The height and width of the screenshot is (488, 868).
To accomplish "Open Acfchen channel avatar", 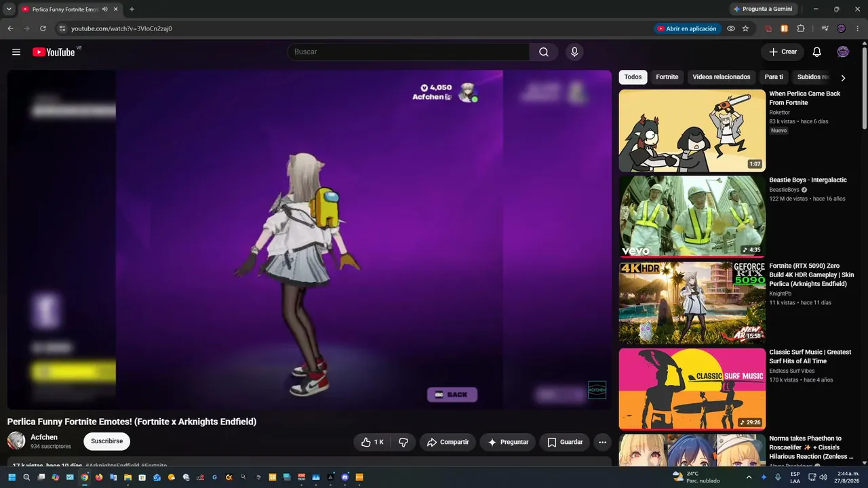I will 16,441.
